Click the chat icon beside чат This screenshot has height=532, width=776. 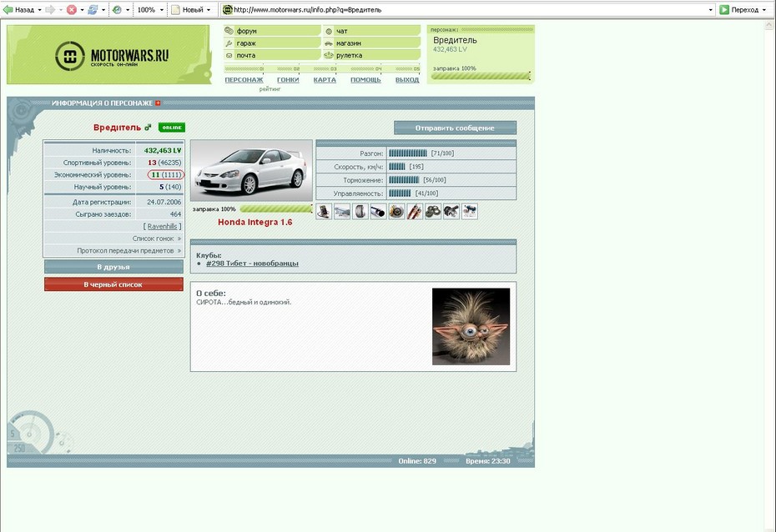click(329, 31)
